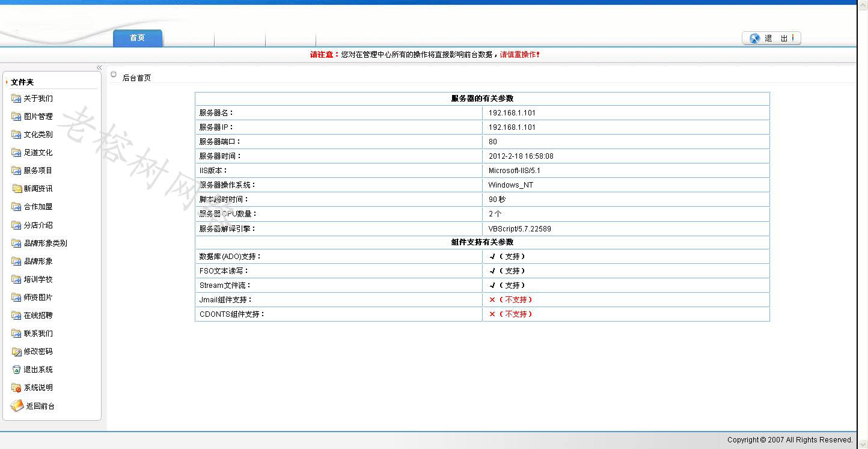Click the Jmail组件支持 不支持 status

(x=511, y=300)
